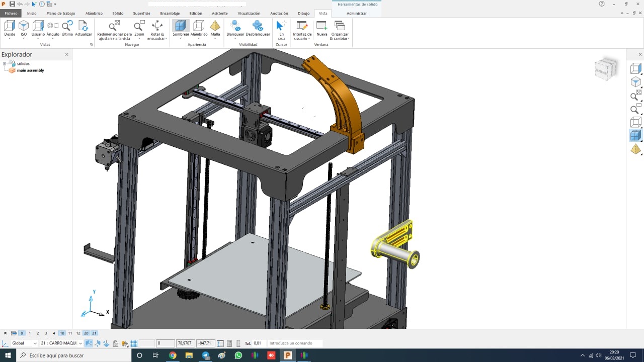The image size is (644, 362).
Task: Click the calculator icon in status bar
Action: click(229, 343)
